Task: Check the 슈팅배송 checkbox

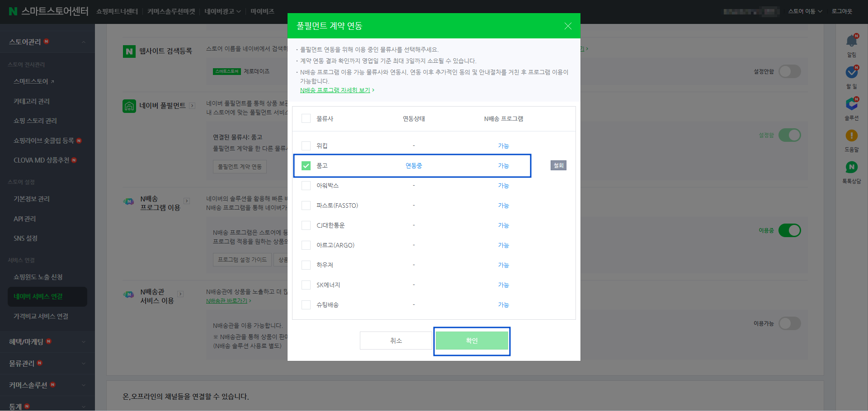Action: tap(306, 305)
